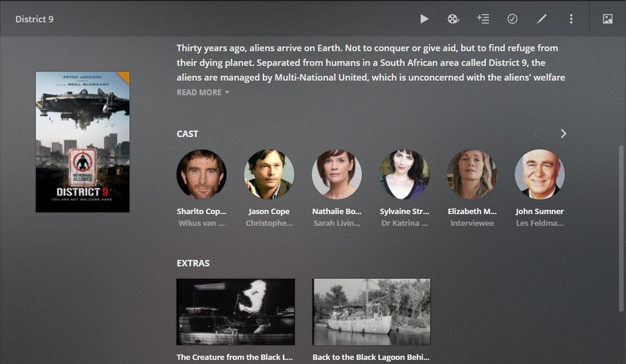Open Jason Cope cast portrait
The width and height of the screenshot is (626, 364).
click(x=269, y=174)
